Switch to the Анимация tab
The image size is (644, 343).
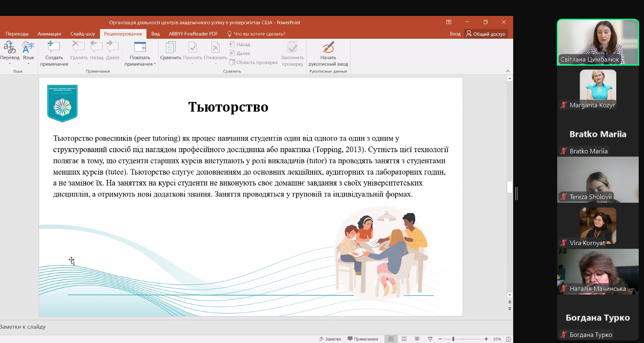click(49, 34)
